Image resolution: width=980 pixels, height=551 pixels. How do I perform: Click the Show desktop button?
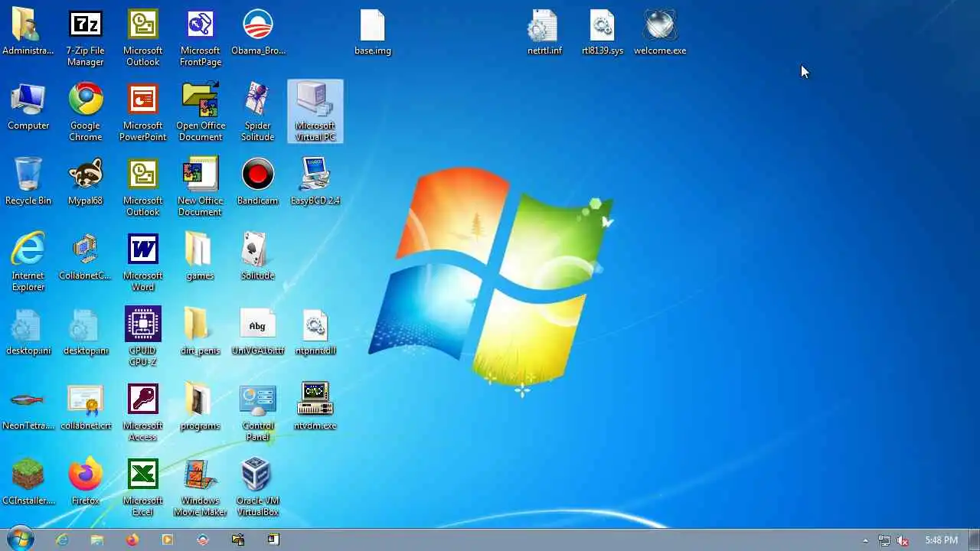974,540
